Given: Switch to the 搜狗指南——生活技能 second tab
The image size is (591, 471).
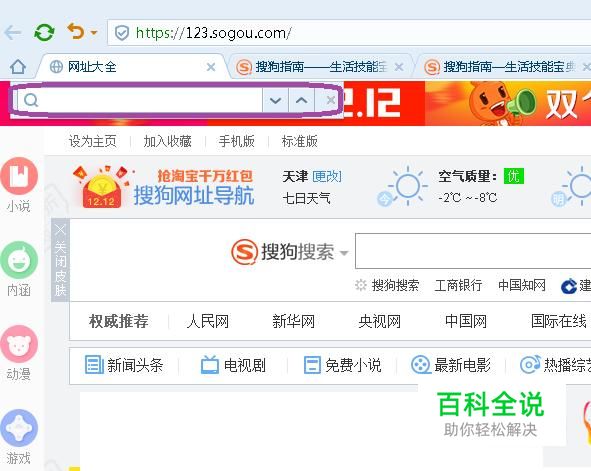Looking at the screenshot, I should pyautogui.click(x=321, y=67).
